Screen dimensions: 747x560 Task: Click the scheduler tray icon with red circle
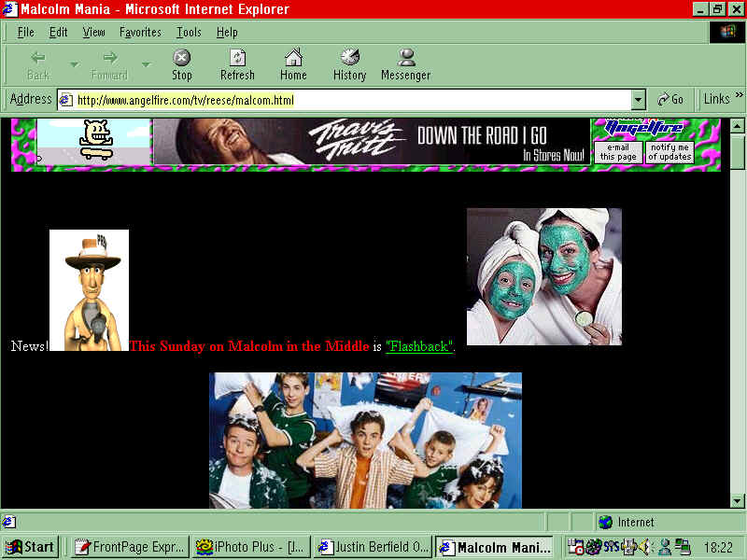tap(575, 547)
